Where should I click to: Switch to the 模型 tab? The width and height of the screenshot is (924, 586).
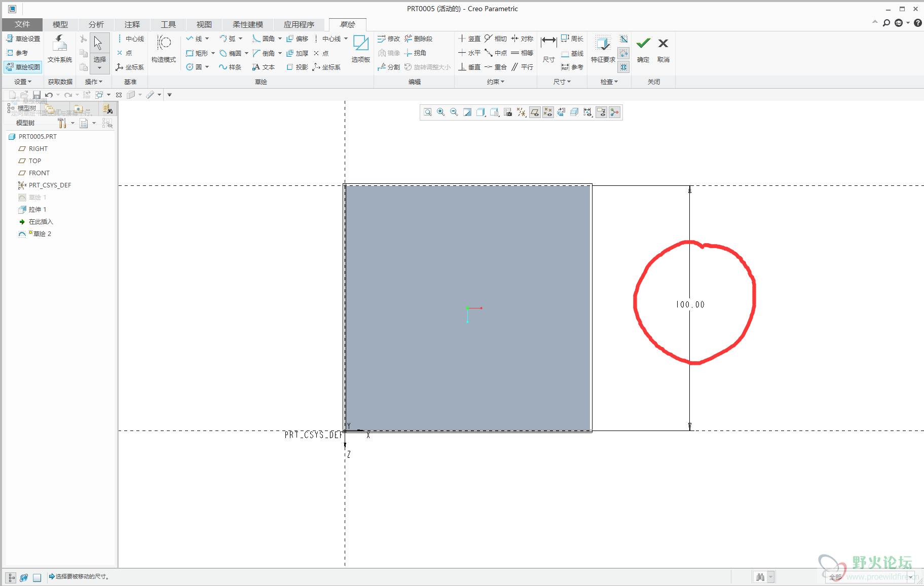[60, 24]
